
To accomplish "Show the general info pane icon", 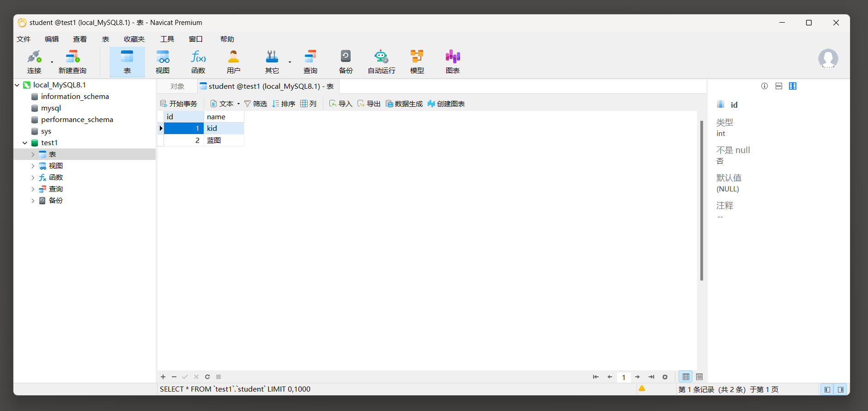I will click(765, 86).
